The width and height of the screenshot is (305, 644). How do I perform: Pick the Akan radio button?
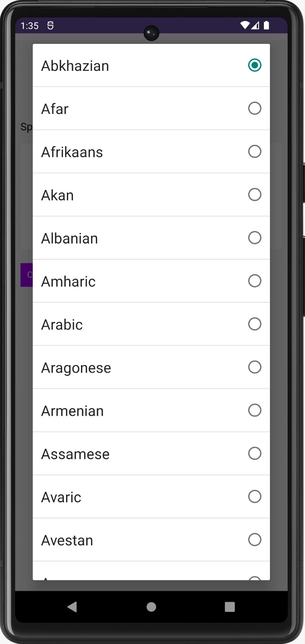(x=255, y=194)
